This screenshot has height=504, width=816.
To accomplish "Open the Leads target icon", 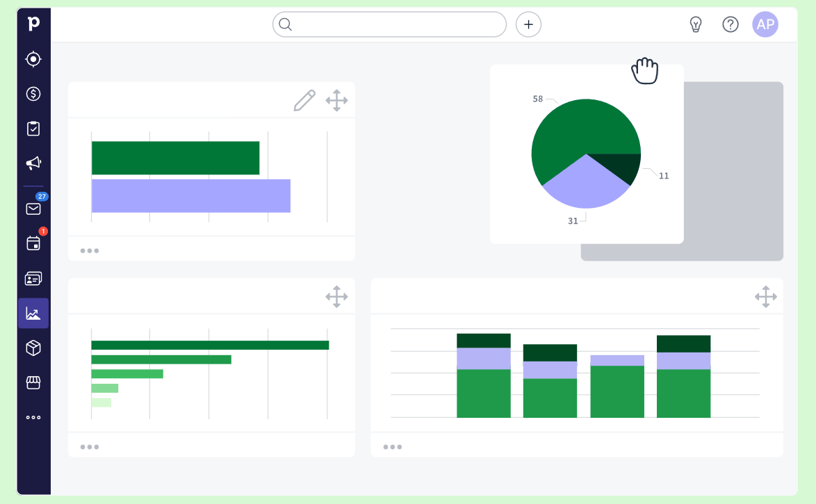I will coord(33,59).
